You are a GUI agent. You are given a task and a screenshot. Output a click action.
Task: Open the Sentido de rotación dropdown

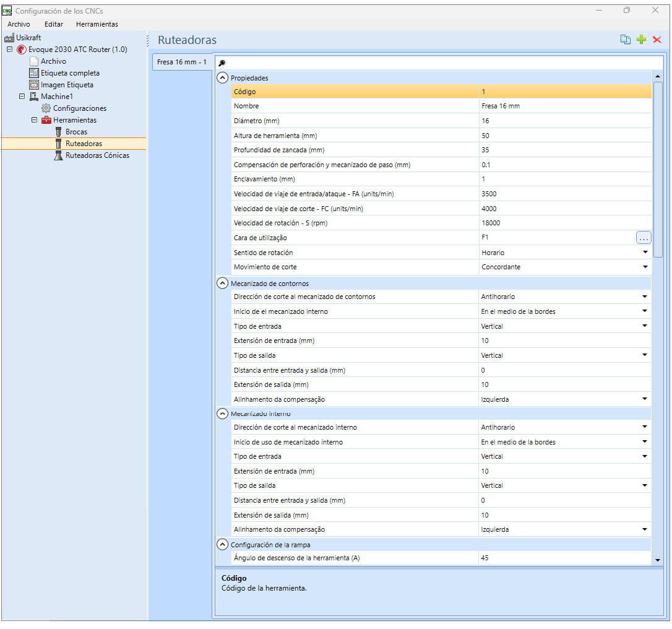(x=645, y=252)
